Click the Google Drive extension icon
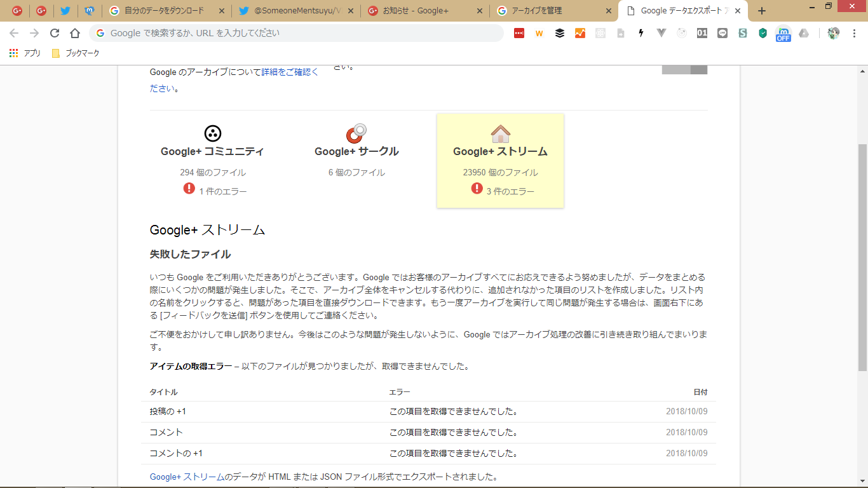 coord(804,34)
